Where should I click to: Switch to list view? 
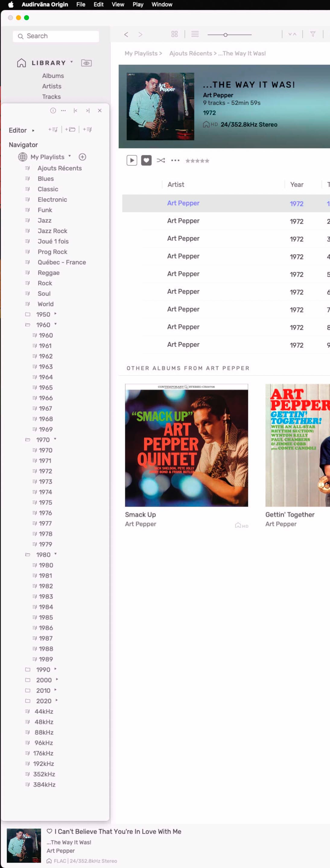point(195,34)
